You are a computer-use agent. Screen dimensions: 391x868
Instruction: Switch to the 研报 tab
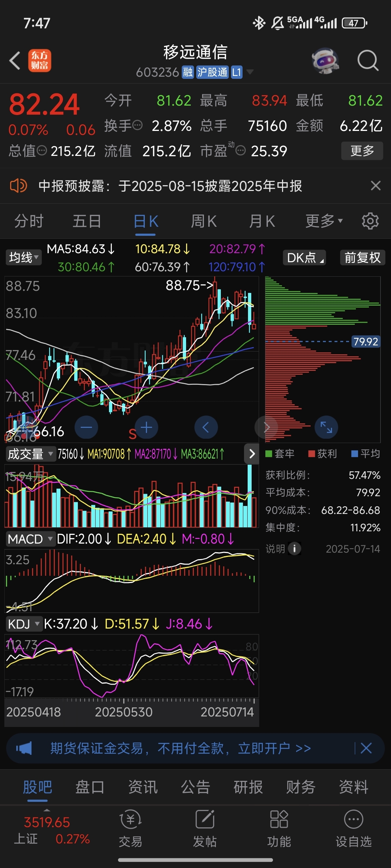(x=248, y=787)
